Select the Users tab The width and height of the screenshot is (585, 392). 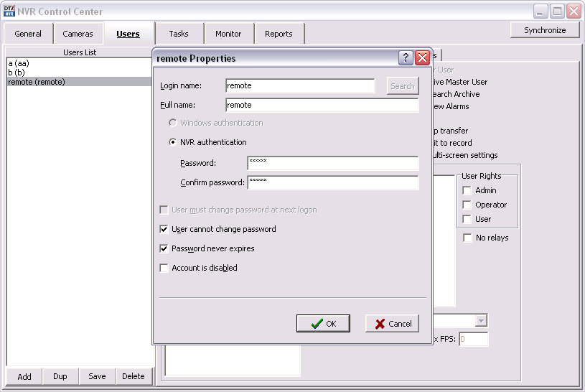click(128, 34)
